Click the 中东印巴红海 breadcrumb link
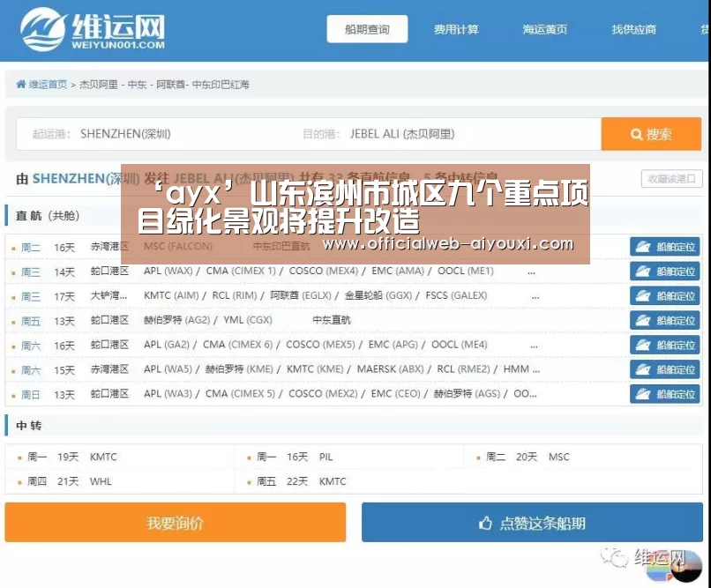The height and width of the screenshot is (588, 711). click(x=221, y=85)
